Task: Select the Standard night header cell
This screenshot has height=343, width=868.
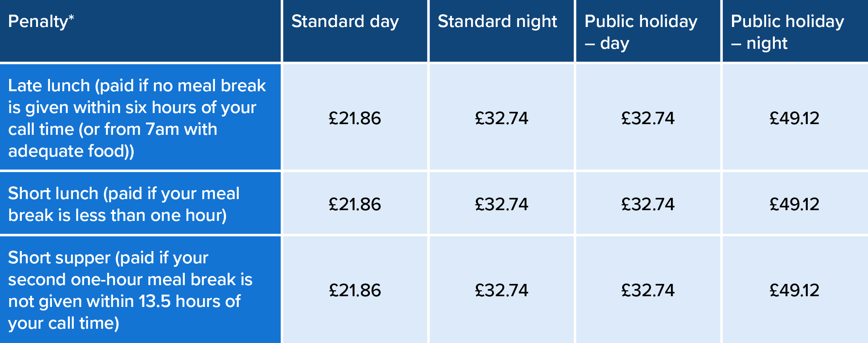Action: pos(502,31)
